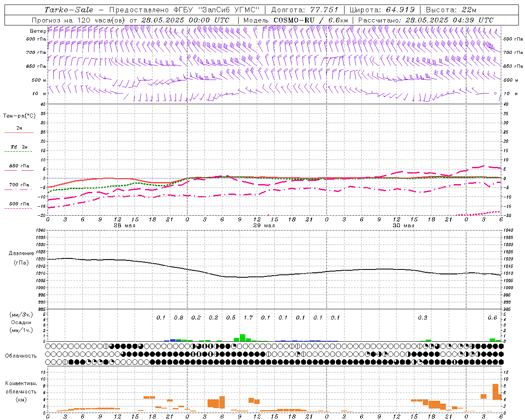Click the 'Тем-ра(°C)' temperature panel label
Screen dimensions: 525x420
pos(19,116)
